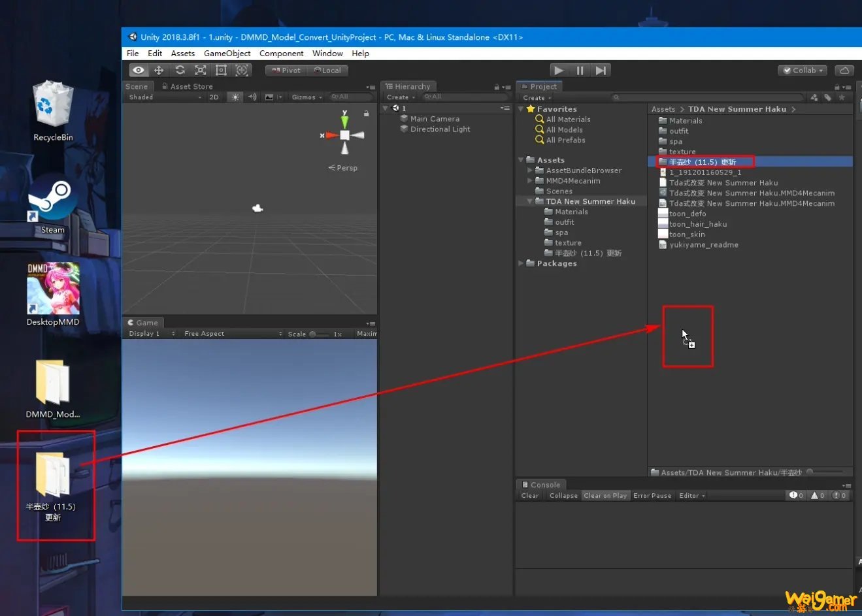The height and width of the screenshot is (616, 862).
Task: Toggle Clear on Play in Console
Action: point(605,495)
